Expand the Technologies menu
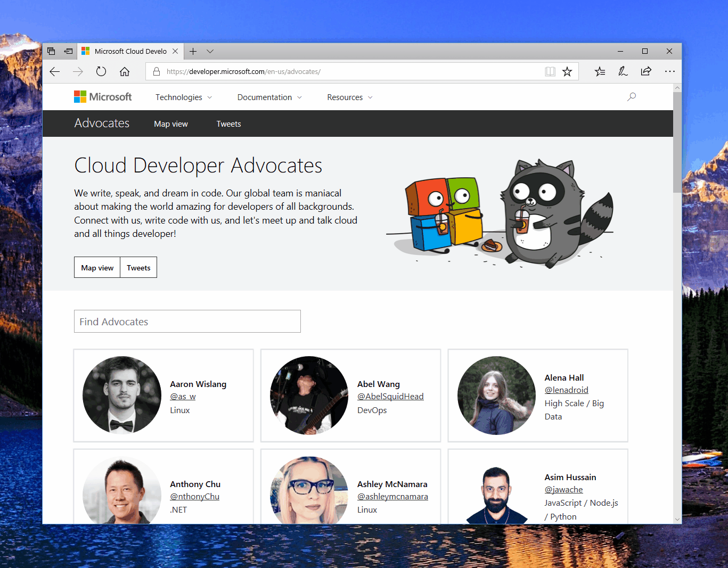 click(x=184, y=97)
